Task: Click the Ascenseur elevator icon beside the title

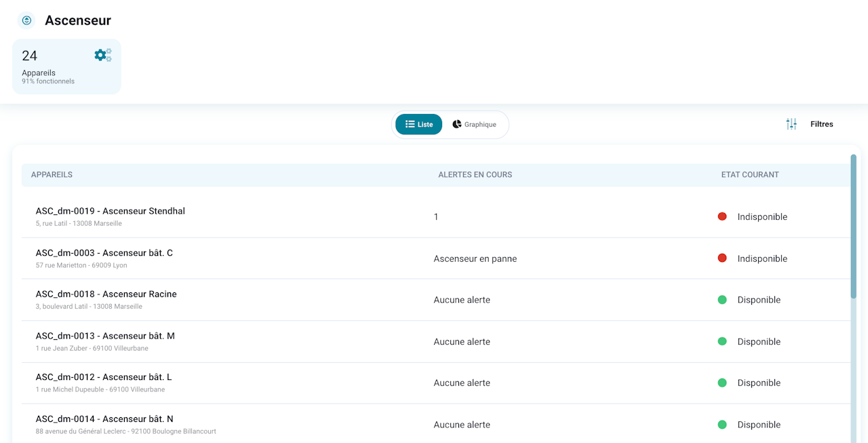Action: tap(26, 20)
